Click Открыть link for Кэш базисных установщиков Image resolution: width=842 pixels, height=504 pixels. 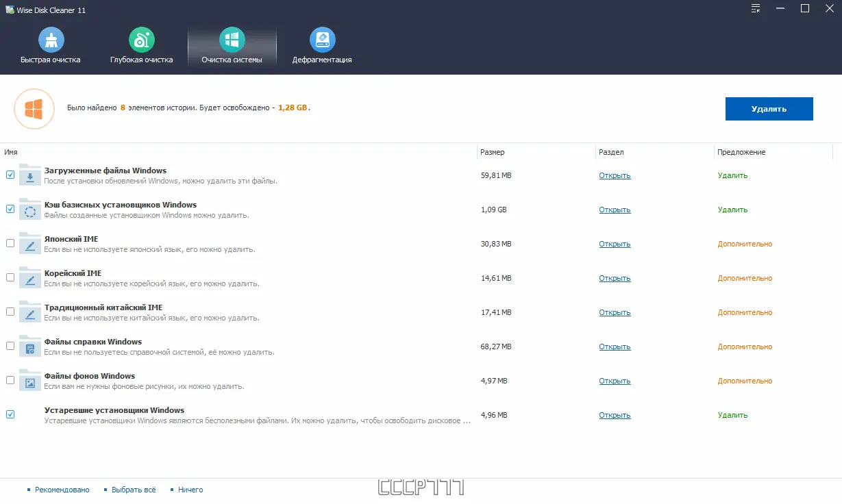pos(615,210)
